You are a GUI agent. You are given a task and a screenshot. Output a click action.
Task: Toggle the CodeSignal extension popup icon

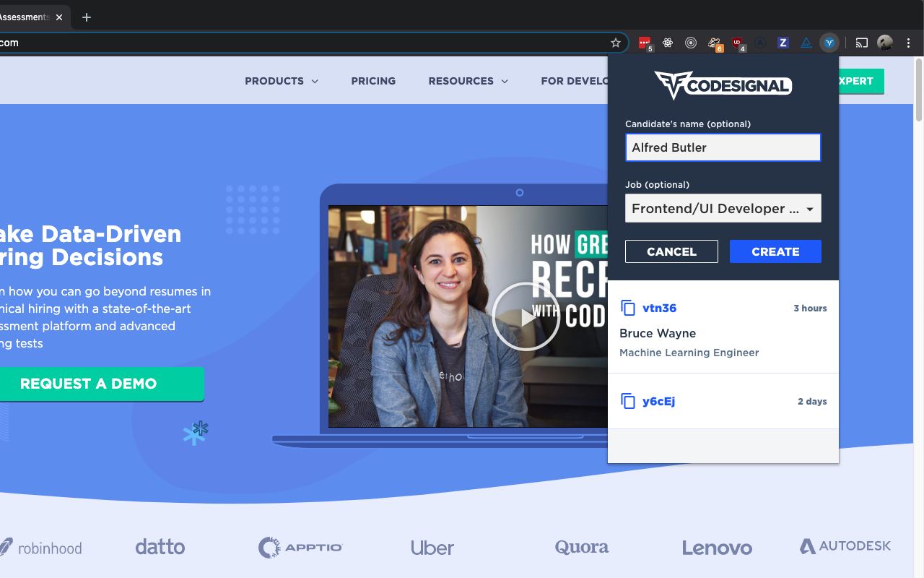[x=829, y=43]
